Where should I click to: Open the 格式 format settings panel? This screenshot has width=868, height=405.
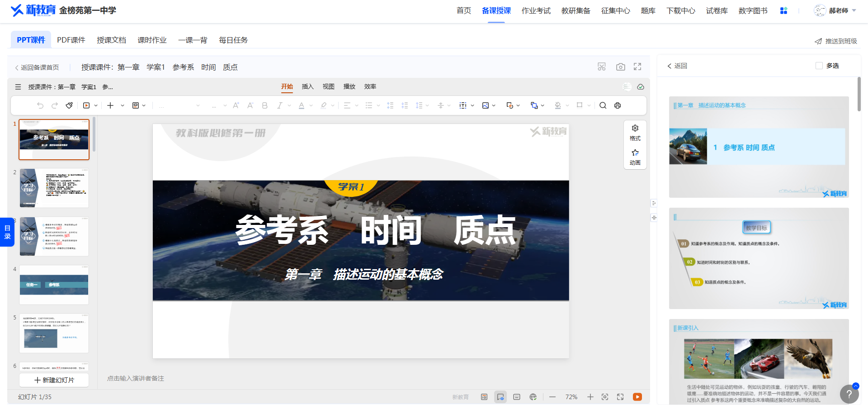[x=635, y=133]
